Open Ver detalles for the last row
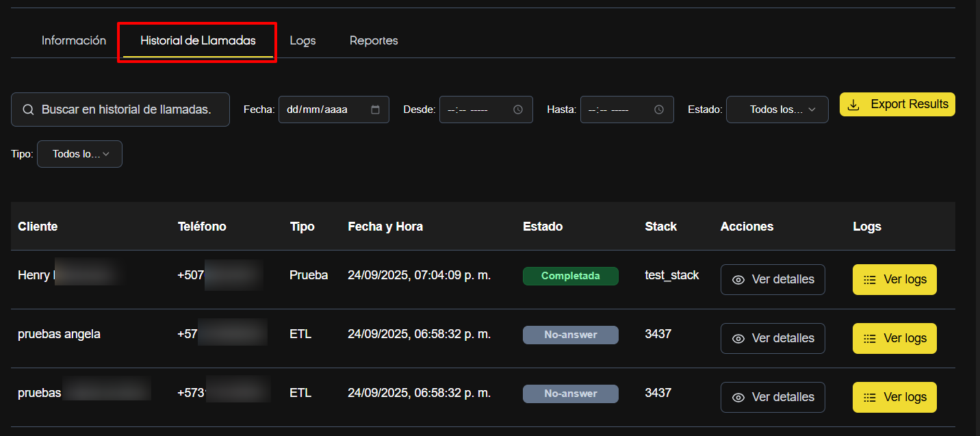This screenshot has height=436, width=980. click(x=773, y=397)
